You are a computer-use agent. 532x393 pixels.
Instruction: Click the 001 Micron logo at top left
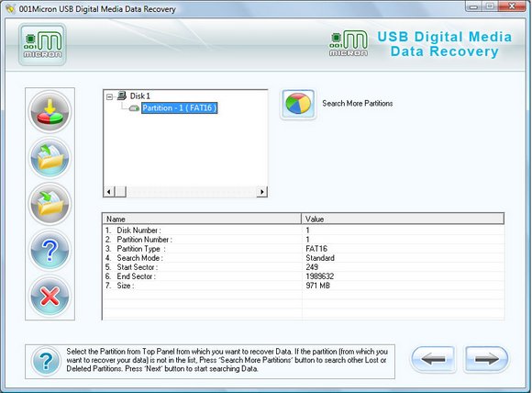pos(42,44)
